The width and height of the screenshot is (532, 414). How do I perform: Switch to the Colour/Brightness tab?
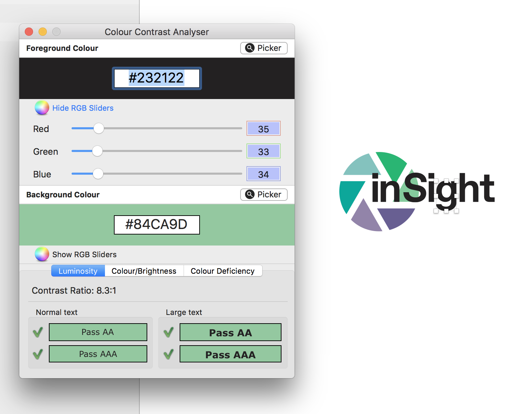(x=144, y=271)
